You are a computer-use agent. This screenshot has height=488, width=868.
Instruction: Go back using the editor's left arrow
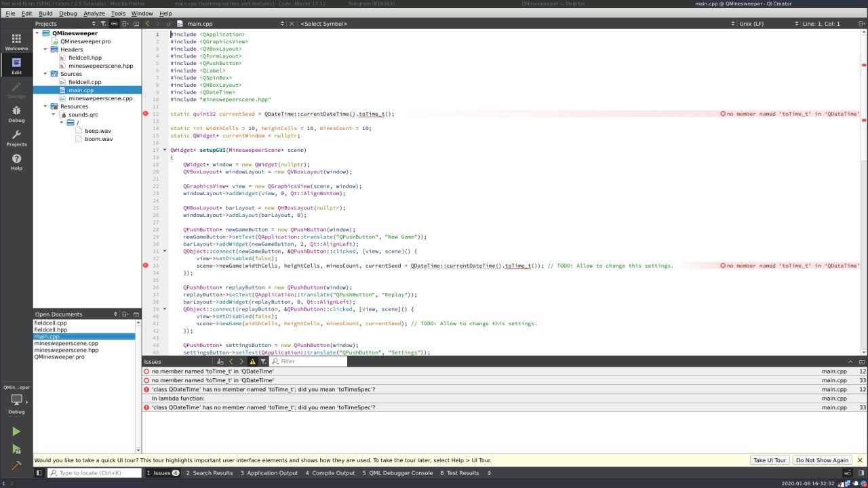148,24
